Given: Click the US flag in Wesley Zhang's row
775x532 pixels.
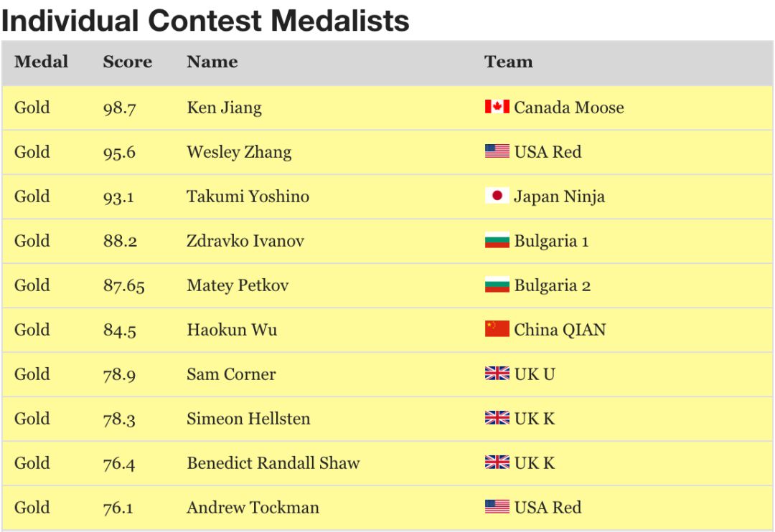Looking at the screenshot, I should (x=497, y=151).
